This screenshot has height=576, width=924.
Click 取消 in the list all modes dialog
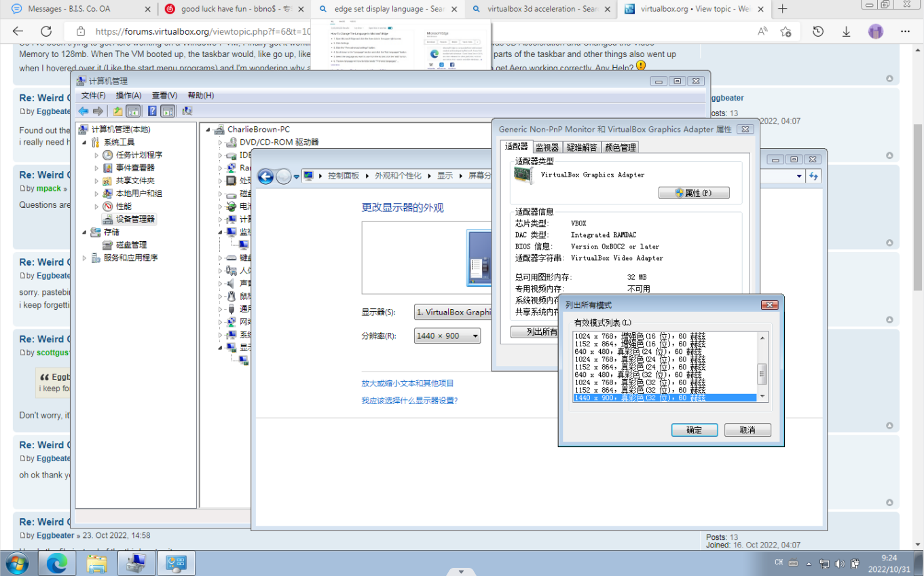coord(747,430)
